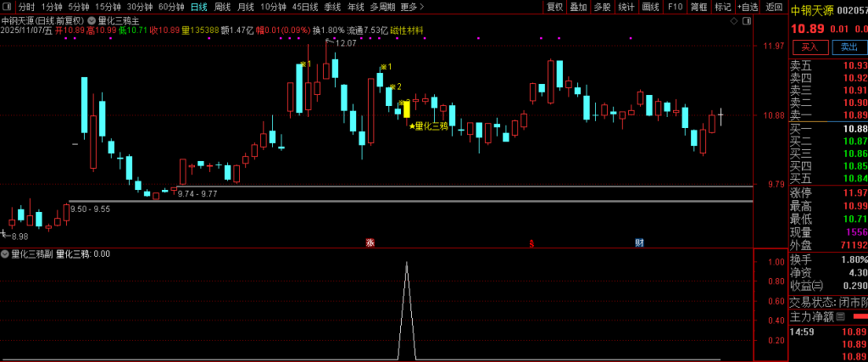
Task: Click the 磁性材料 sector link
Action: 407,31
